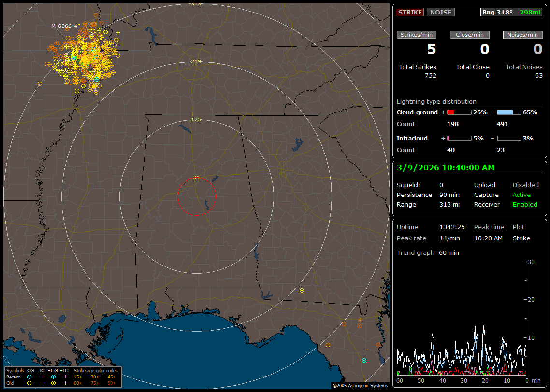Toggle the NOISE indicator
This screenshot has width=550, height=392.
(x=440, y=12)
